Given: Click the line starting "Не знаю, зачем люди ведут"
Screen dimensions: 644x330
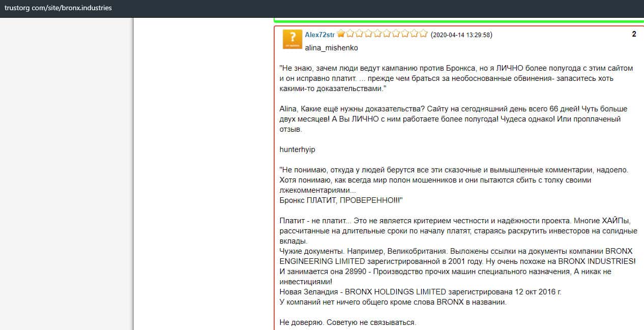Looking at the screenshot, I should pos(456,68).
